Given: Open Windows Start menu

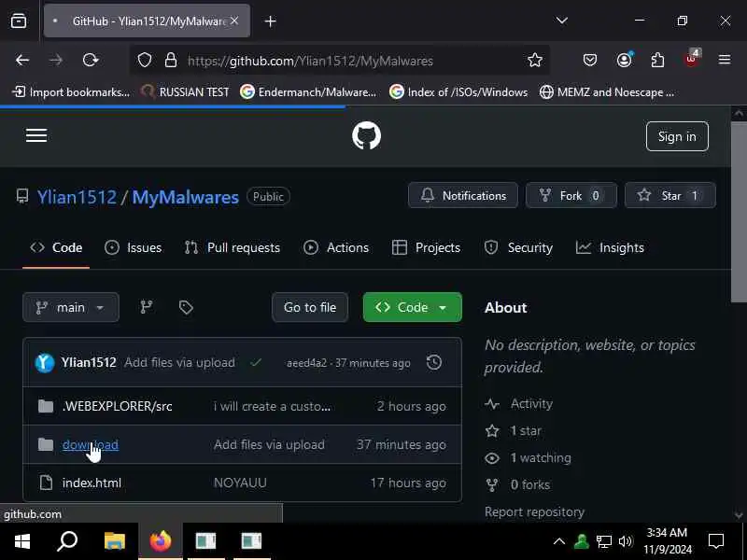Looking at the screenshot, I should (x=21, y=541).
